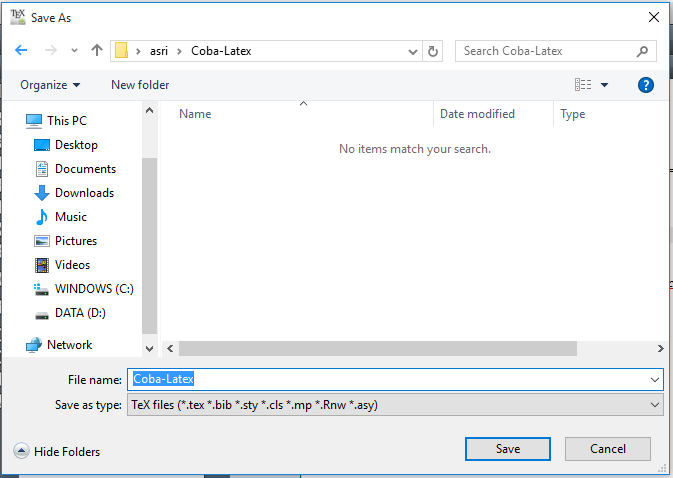Image resolution: width=673 pixels, height=478 pixels.
Task: Click the navigation pane scrollbar thumb
Action: pos(149,246)
